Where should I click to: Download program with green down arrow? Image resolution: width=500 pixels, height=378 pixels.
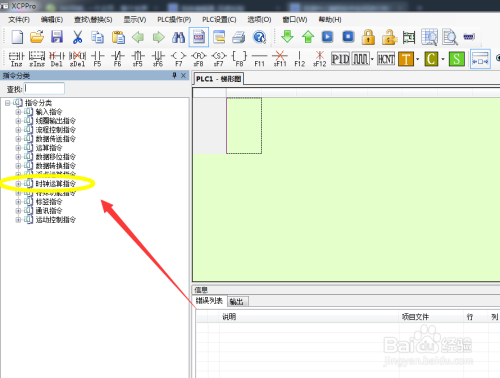coord(287,37)
